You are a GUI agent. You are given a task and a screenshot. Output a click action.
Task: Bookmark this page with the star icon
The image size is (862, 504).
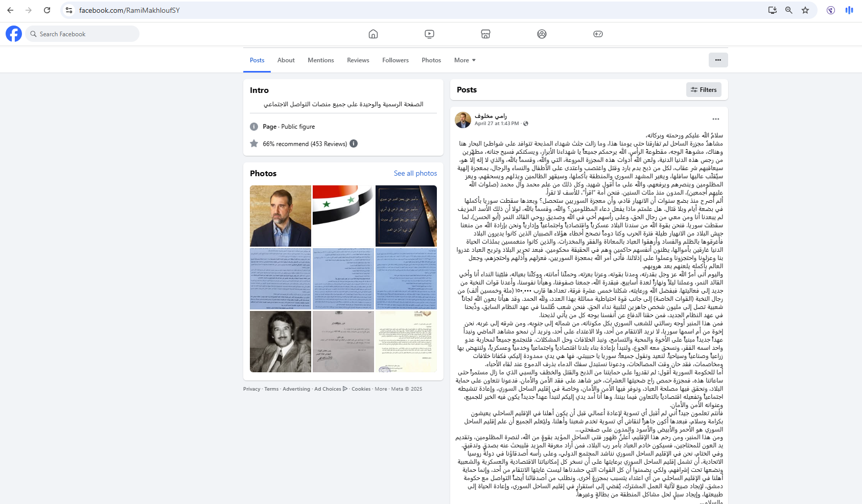pyautogui.click(x=805, y=10)
